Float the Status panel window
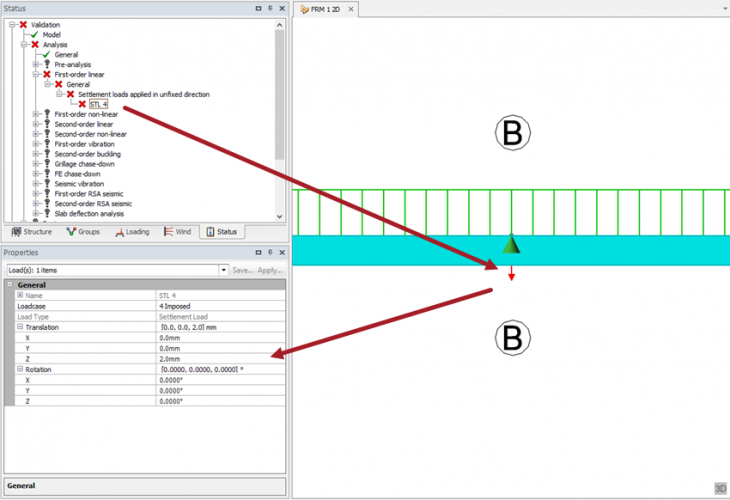730x500 pixels. [258, 8]
